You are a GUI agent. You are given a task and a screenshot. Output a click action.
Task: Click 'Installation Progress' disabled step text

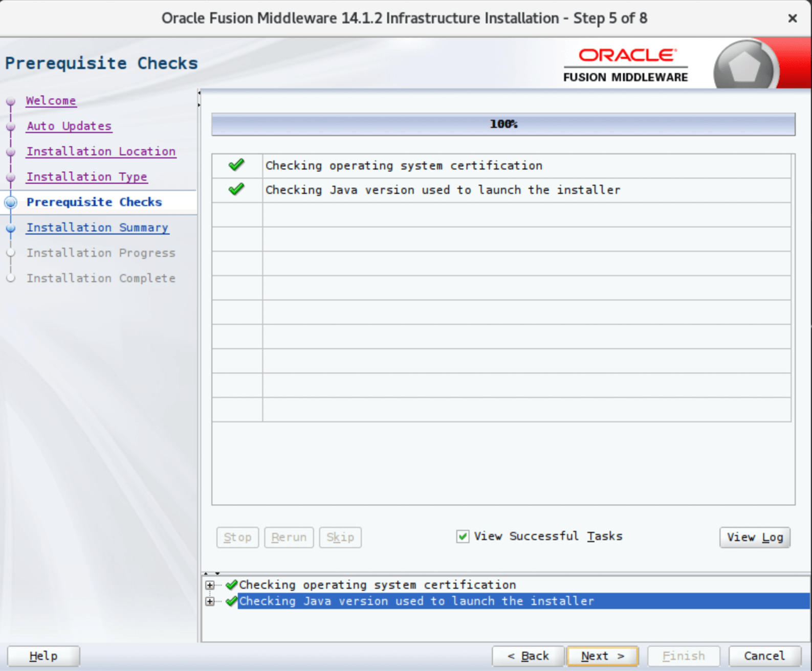101,253
